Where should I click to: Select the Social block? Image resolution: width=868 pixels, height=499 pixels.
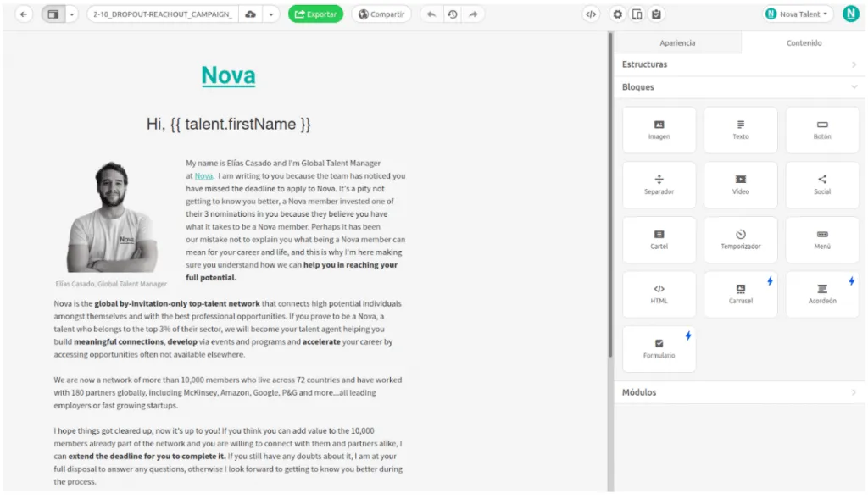pos(822,185)
